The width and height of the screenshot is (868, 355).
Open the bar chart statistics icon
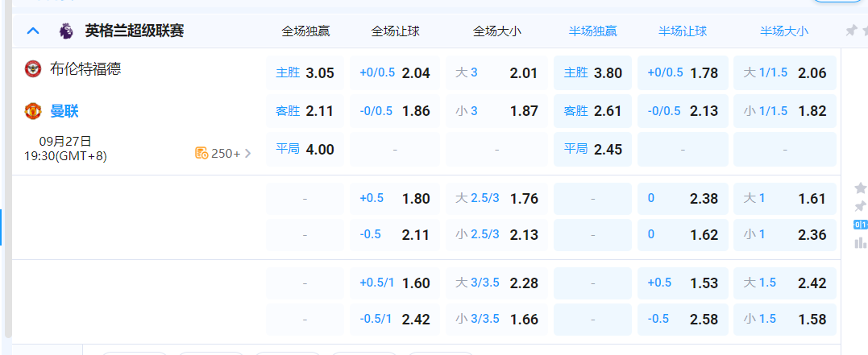(860, 242)
